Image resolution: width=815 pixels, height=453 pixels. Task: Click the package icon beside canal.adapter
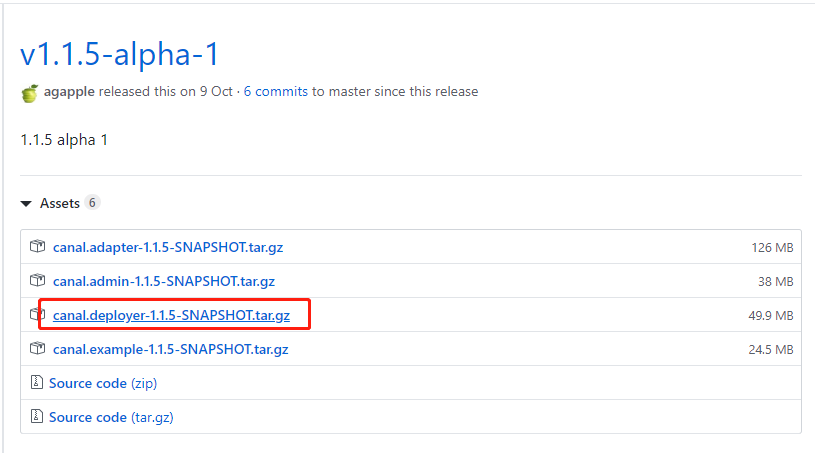point(37,246)
